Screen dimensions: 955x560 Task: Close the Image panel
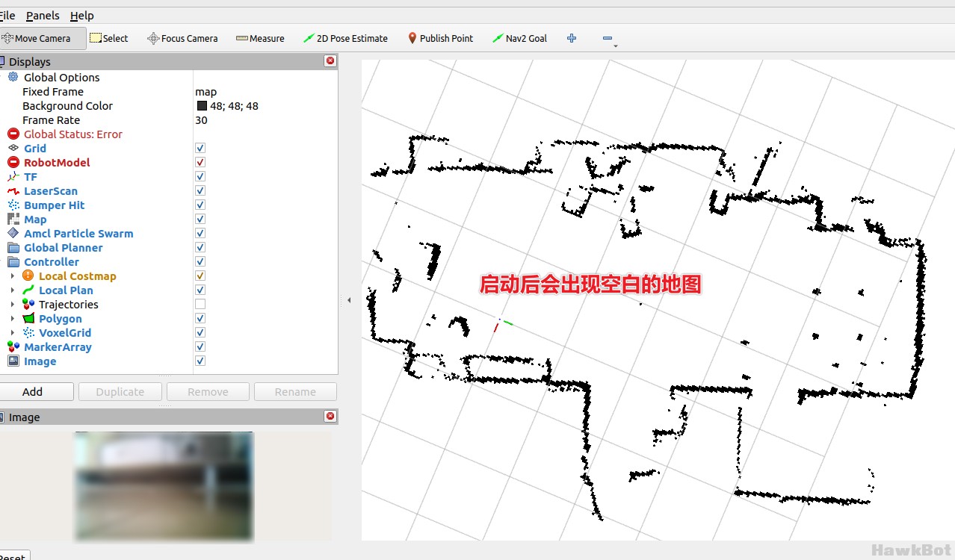click(x=330, y=417)
